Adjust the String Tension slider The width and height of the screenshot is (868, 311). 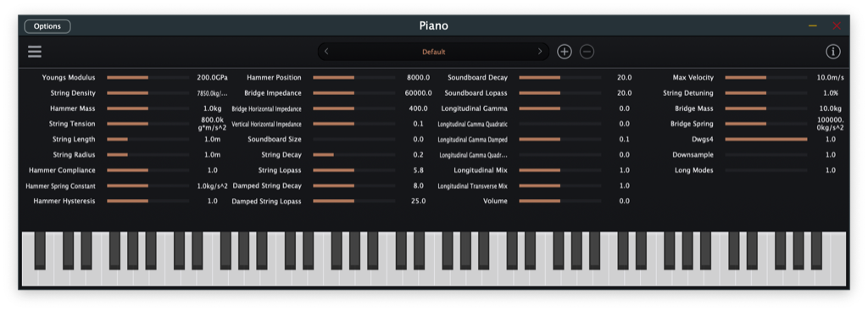(147, 124)
